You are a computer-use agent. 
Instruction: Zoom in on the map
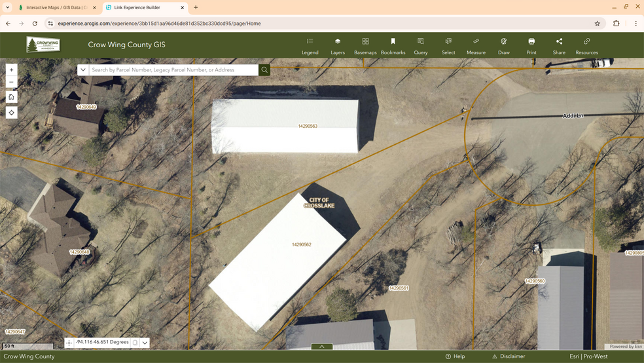pyautogui.click(x=11, y=70)
